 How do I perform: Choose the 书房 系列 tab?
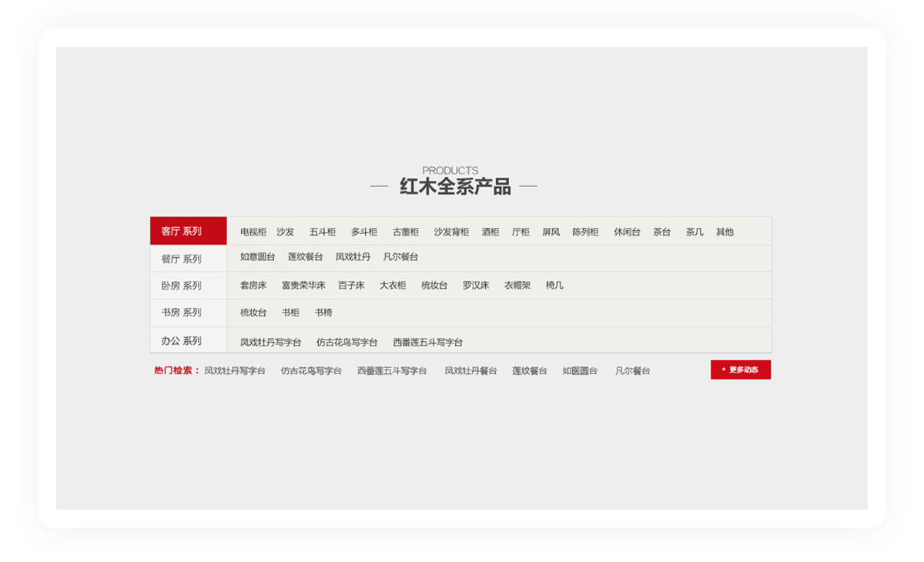tap(189, 313)
